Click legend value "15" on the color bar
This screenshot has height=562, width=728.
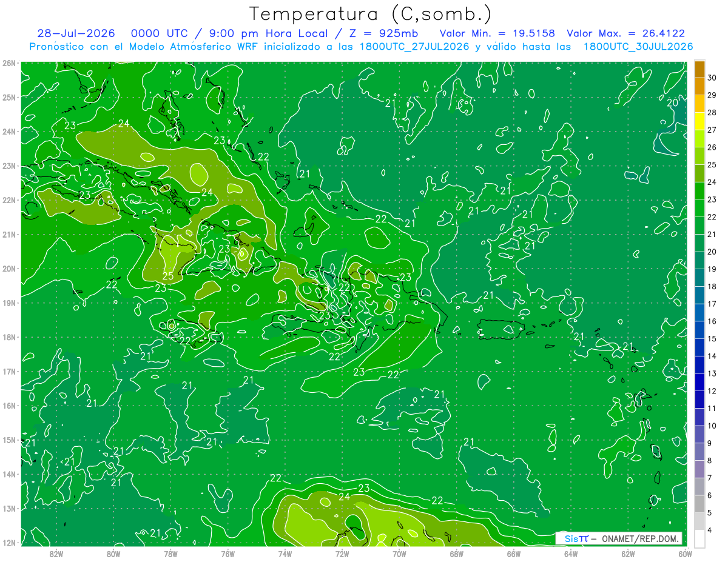click(712, 338)
